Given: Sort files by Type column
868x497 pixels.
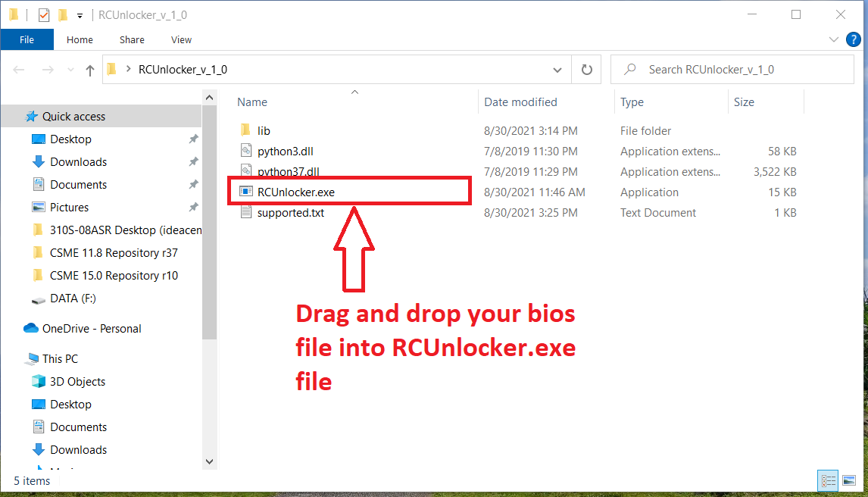Looking at the screenshot, I should coord(632,102).
